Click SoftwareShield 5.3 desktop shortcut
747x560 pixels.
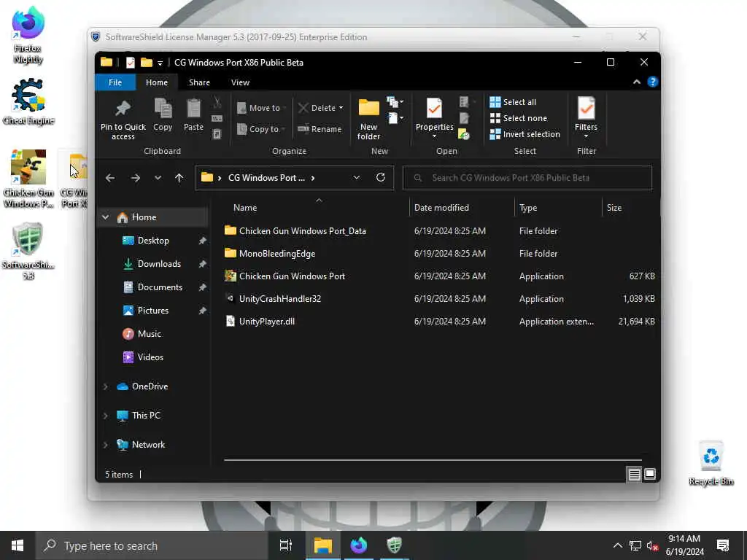click(x=28, y=251)
